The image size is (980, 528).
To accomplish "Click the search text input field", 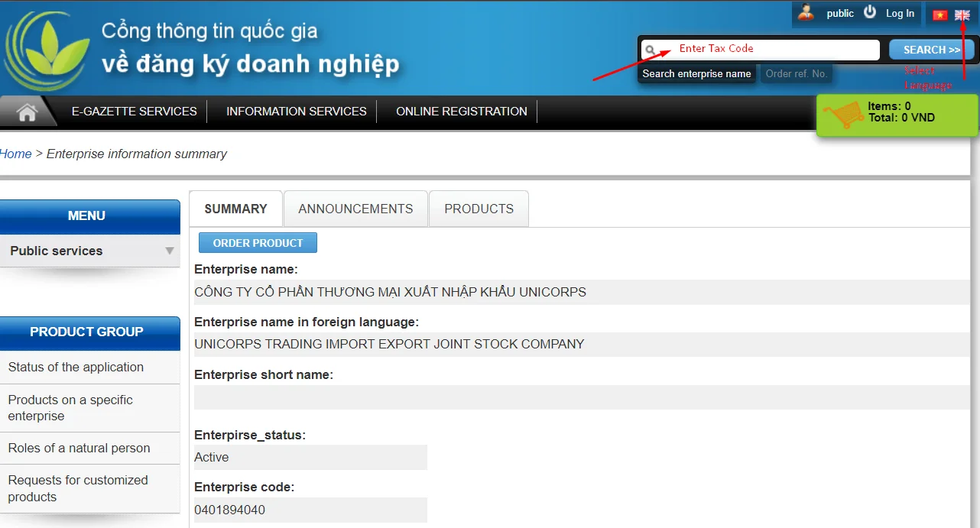I will click(761, 50).
